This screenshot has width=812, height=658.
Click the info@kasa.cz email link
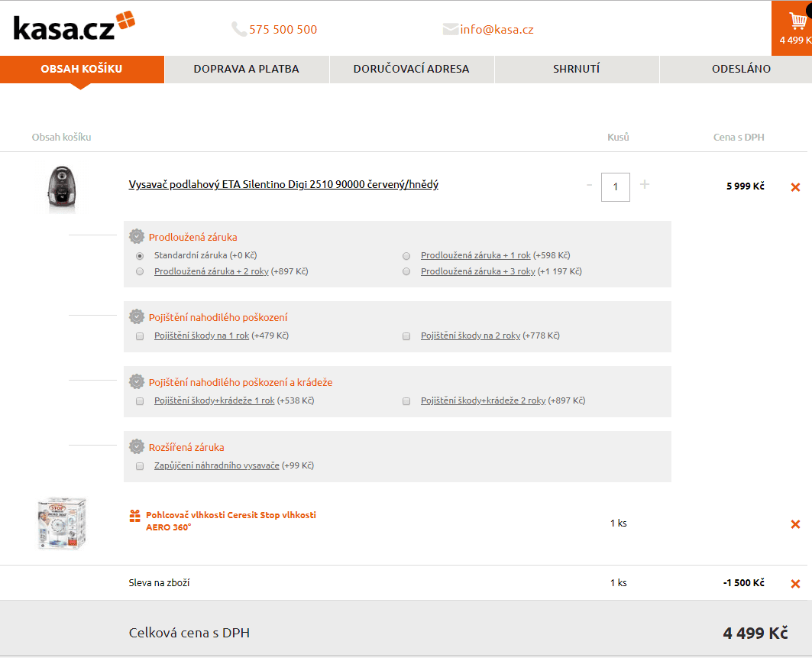tap(497, 30)
